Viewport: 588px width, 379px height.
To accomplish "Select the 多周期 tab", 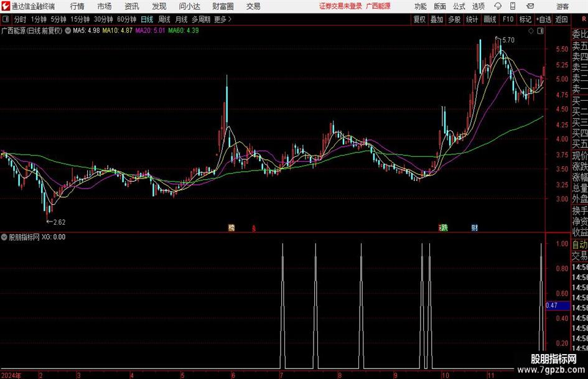I will point(201,19).
